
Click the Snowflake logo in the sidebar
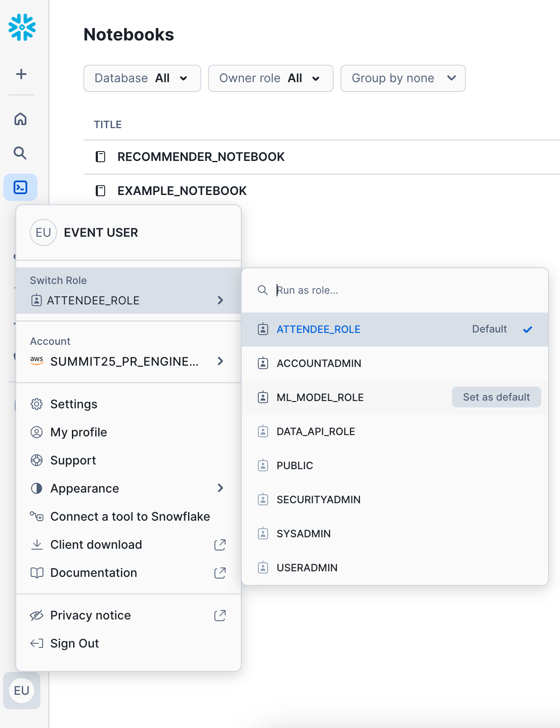point(22,27)
